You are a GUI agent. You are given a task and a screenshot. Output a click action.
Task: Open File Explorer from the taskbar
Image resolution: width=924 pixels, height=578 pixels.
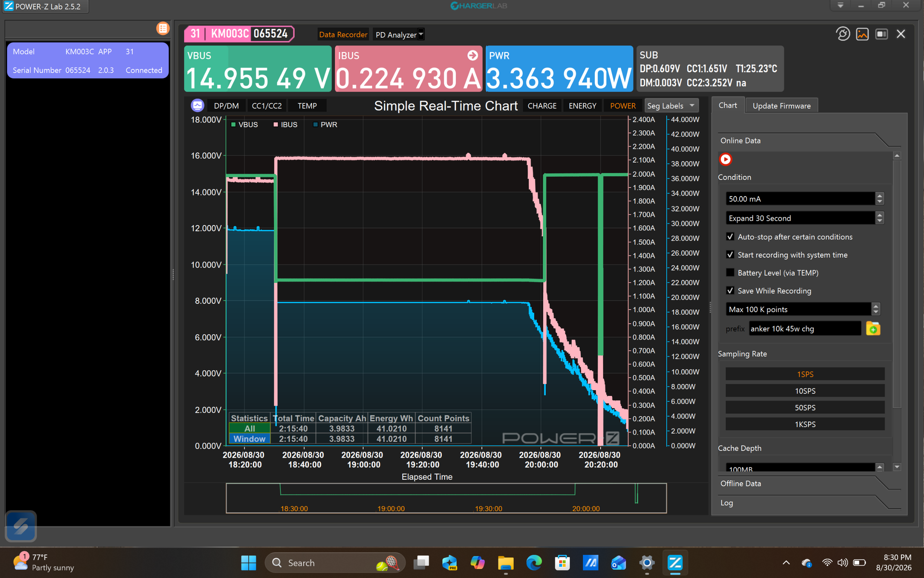506,563
